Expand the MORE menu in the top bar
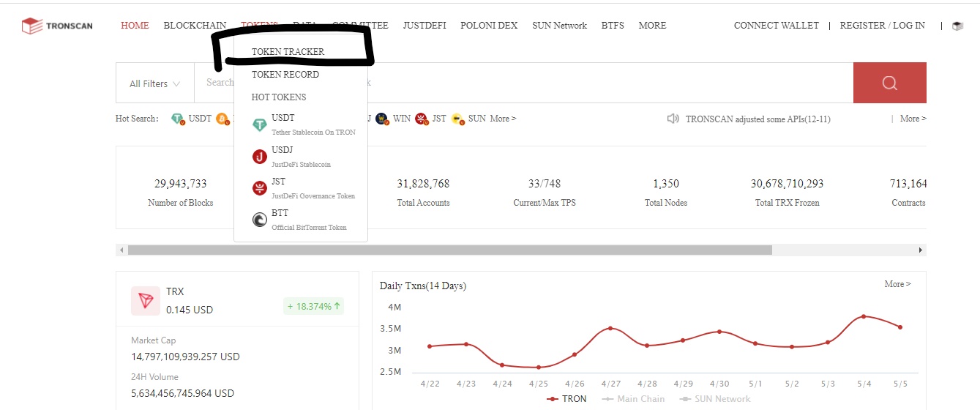 click(652, 26)
